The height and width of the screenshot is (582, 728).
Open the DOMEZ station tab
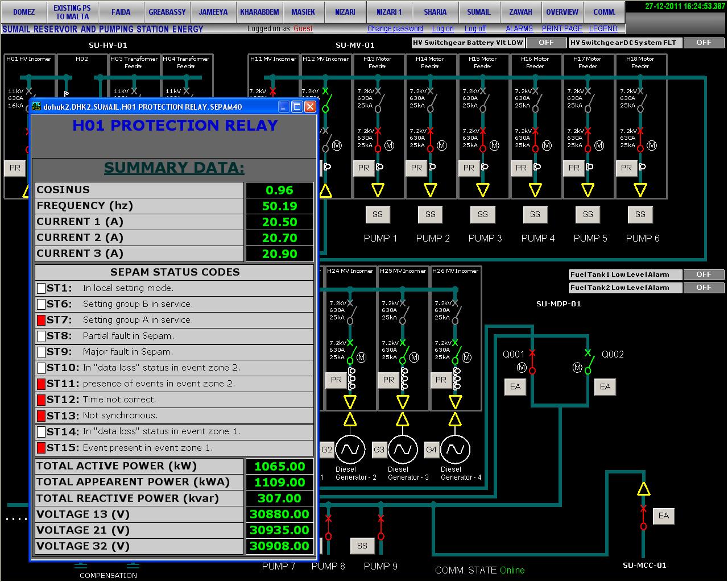(x=24, y=11)
